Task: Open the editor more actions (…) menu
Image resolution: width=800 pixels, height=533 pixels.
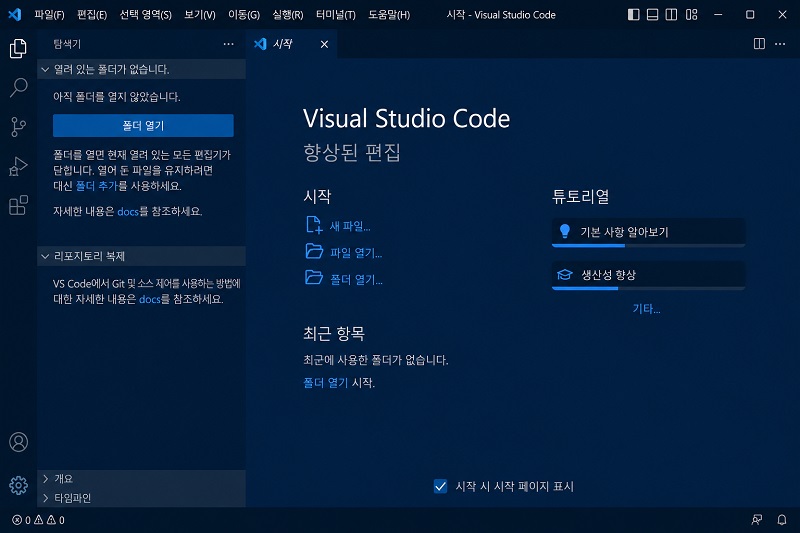Action: pyautogui.click(x=780, y=44)
